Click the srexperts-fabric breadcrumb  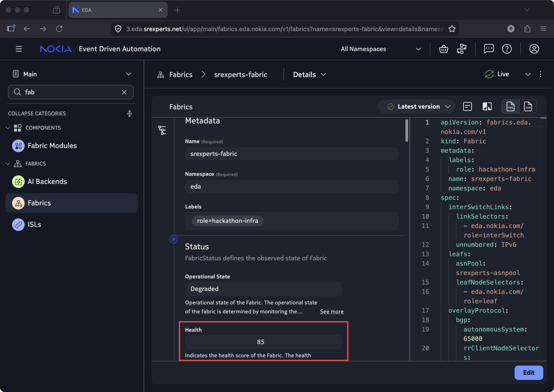pos(240,75)
